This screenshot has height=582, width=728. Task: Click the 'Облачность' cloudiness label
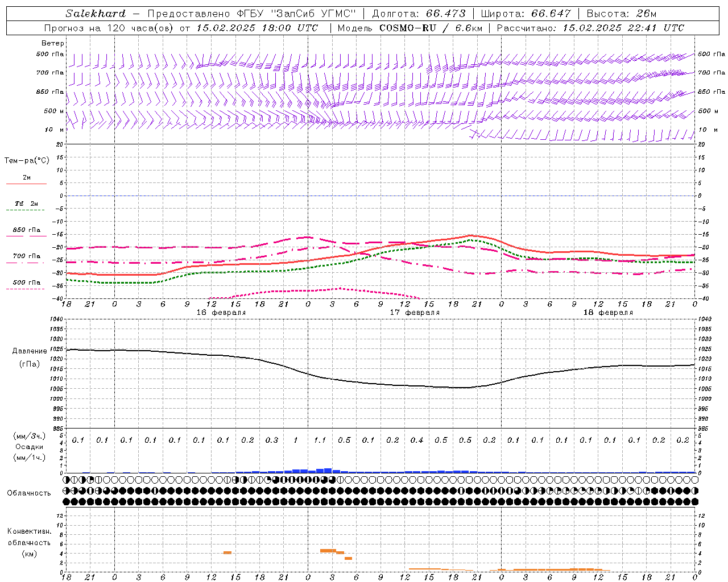click(29, 493)
